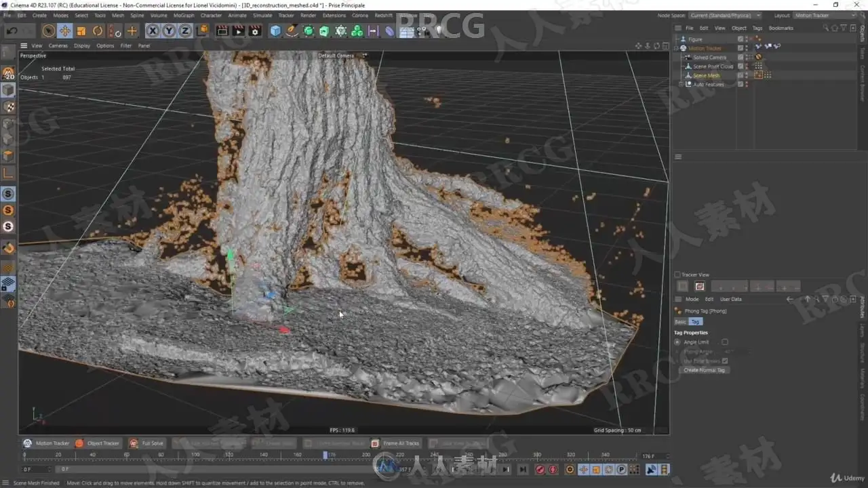This screenshot has height=488, width=868.
Task: Select the Move tool in top toolbar
Action: point(65,30)
